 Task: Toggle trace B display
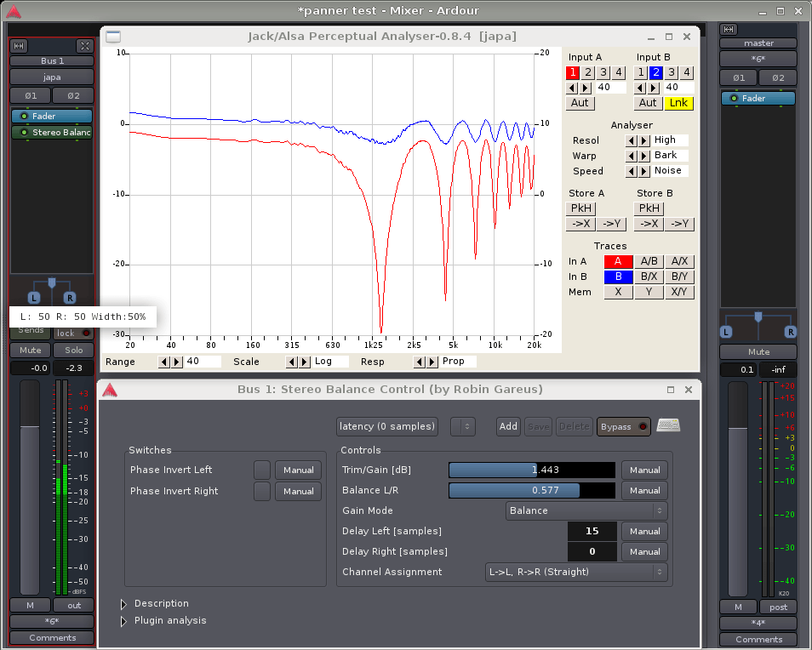[618, 277]
